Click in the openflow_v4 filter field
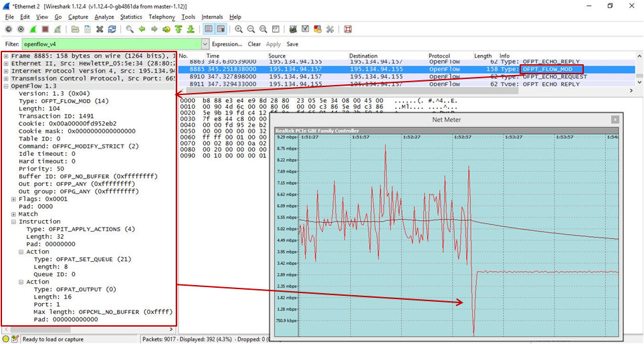644x344 pixels. tap(107, 44)
